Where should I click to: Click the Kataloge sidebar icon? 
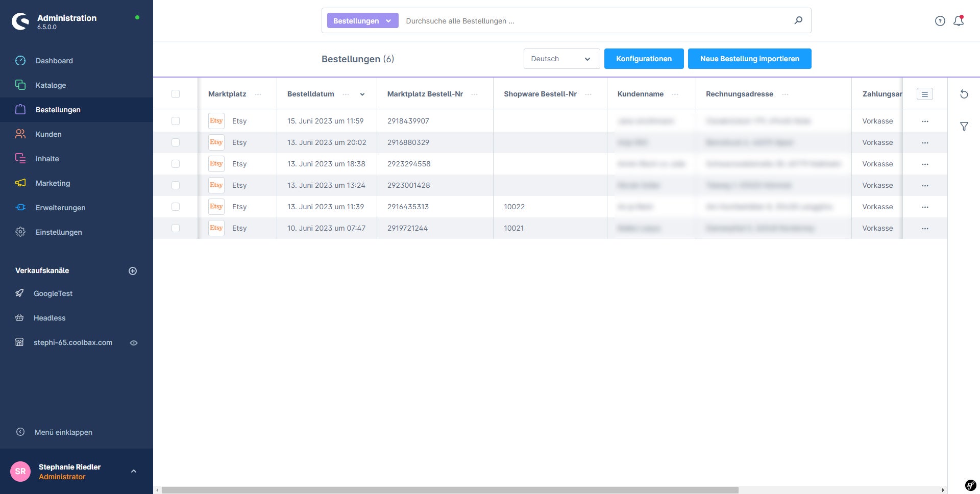click(20, 85)
